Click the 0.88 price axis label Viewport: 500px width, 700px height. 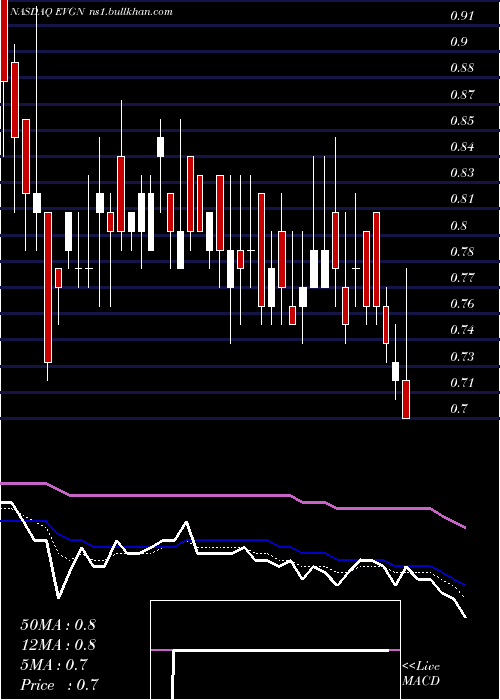click(x=462, y=68)
